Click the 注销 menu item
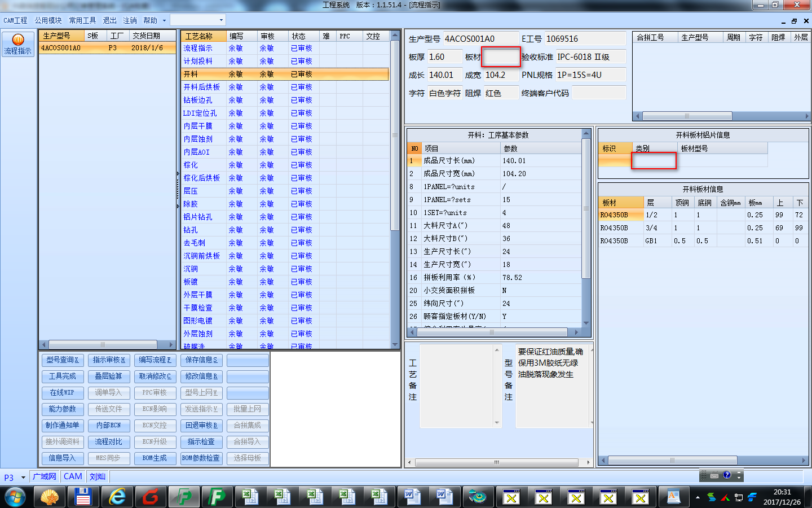812x508 pixels. (x=130, y=20)
